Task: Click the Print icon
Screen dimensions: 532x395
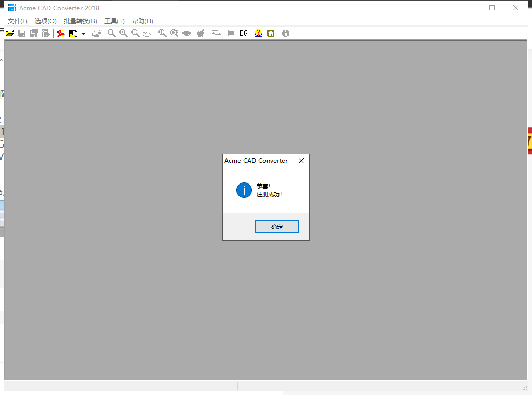Action: 97,33
